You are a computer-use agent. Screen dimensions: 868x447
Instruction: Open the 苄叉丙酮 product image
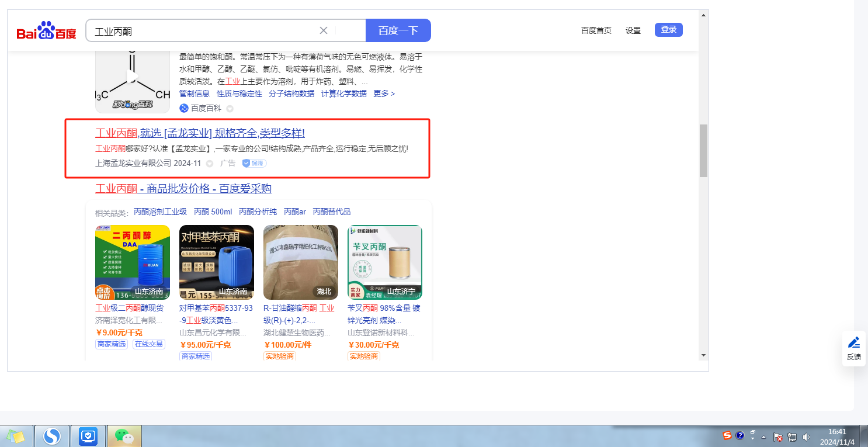385,262
